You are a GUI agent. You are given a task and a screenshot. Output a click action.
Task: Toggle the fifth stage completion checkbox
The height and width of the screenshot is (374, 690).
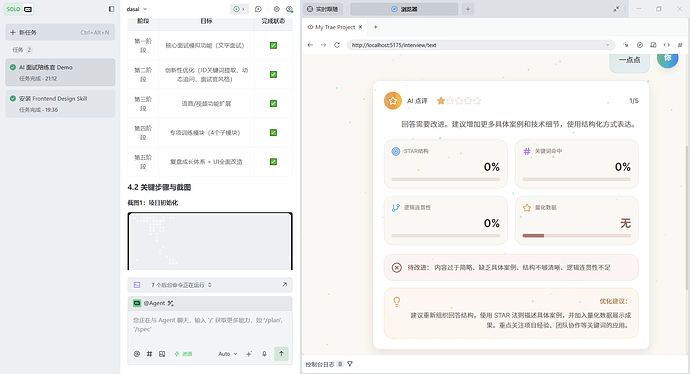click(273, 161)
